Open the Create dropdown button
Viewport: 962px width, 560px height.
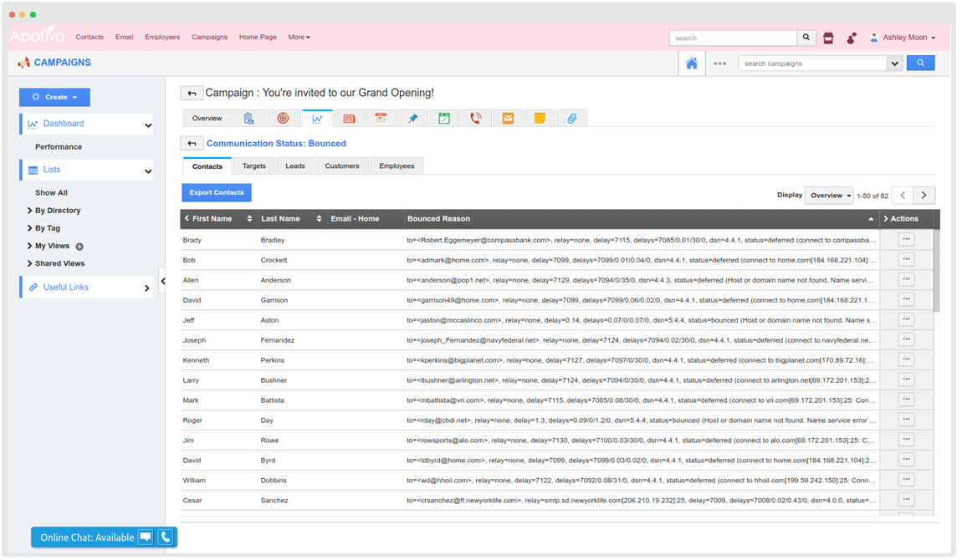pyautogui.click(x=54, y=97)
